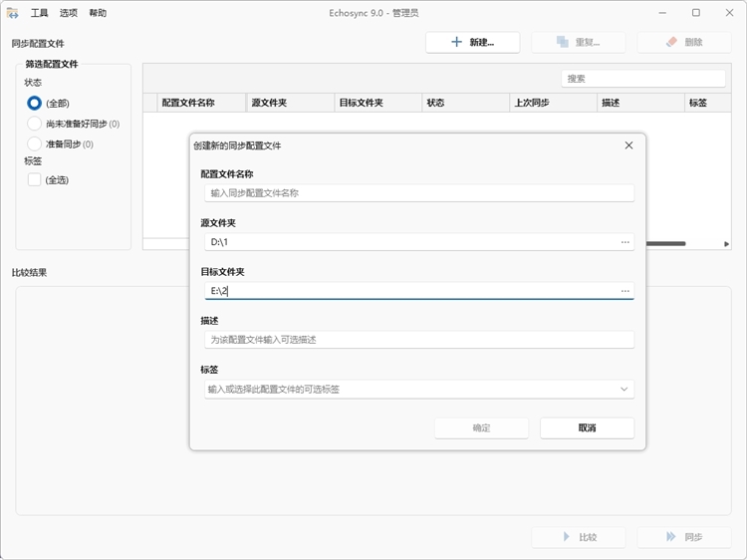Sort by 状态 column header

point(465,103)
